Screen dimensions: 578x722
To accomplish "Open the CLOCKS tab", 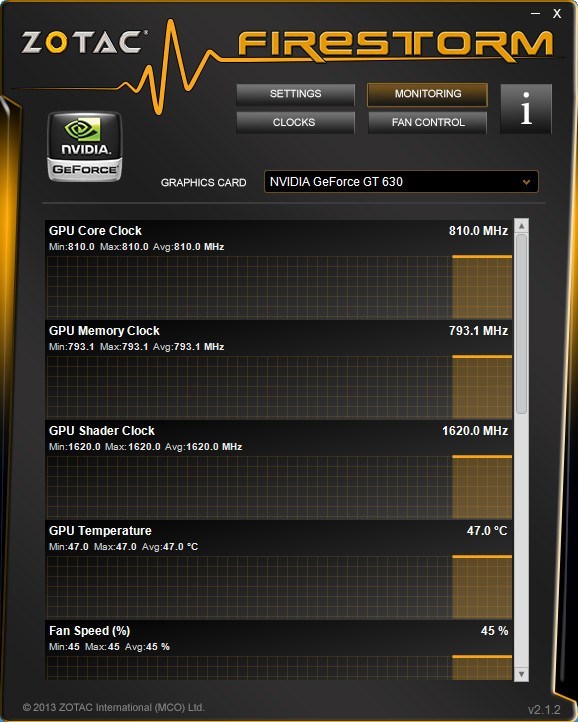I will 295,122.
